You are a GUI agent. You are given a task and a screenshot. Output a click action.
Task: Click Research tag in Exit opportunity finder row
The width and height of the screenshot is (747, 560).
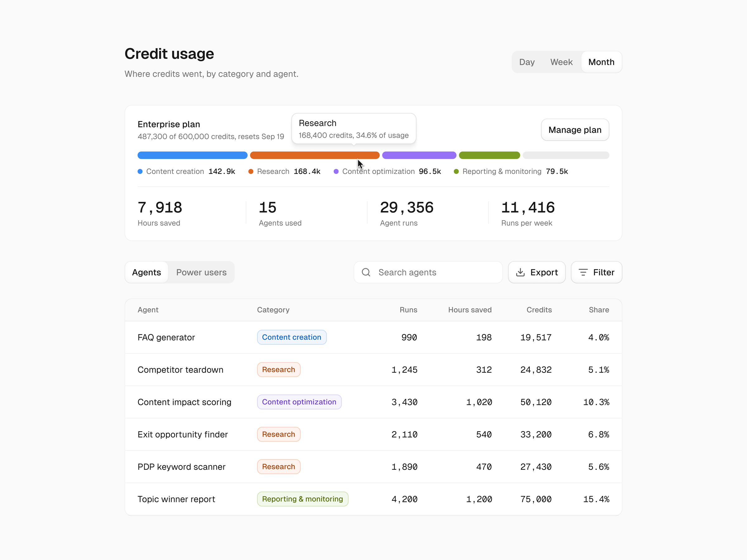(x=279, y=434)
